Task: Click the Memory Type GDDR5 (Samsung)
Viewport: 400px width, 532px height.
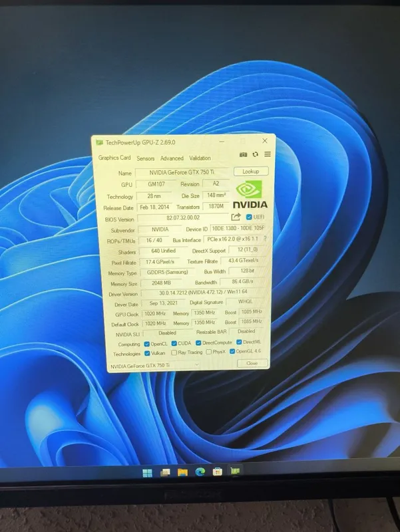Action: [168, 272]
